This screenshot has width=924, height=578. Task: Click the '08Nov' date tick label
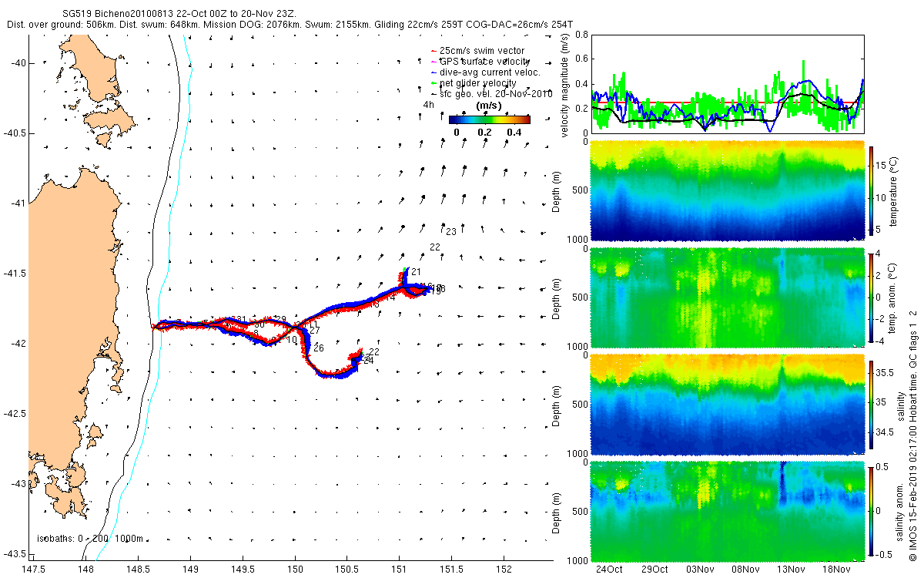click(x=745, y=570)
